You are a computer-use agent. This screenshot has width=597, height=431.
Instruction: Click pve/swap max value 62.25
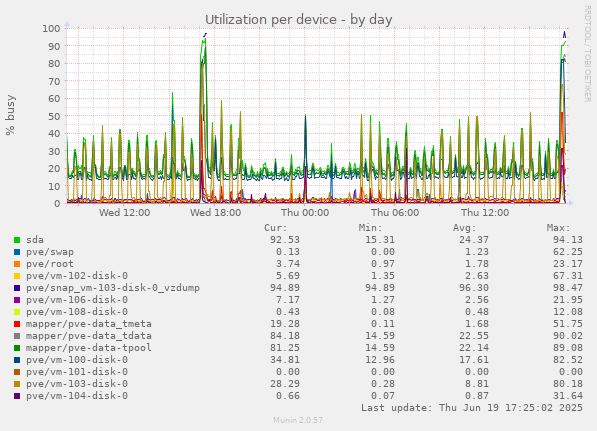click(568, 252)
